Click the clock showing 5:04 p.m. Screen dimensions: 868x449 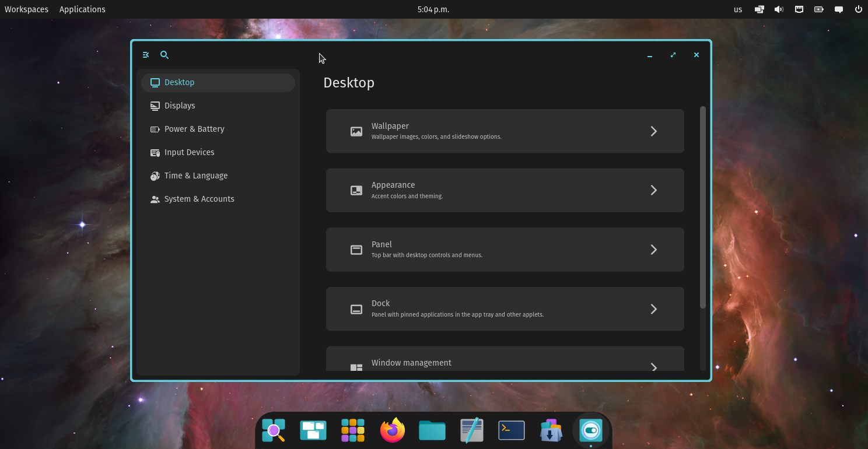point(433,9)
